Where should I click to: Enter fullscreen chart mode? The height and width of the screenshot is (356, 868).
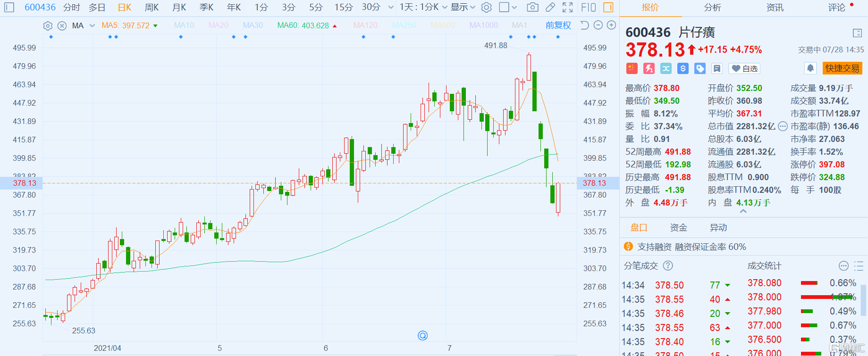click(x=567, y=8)
